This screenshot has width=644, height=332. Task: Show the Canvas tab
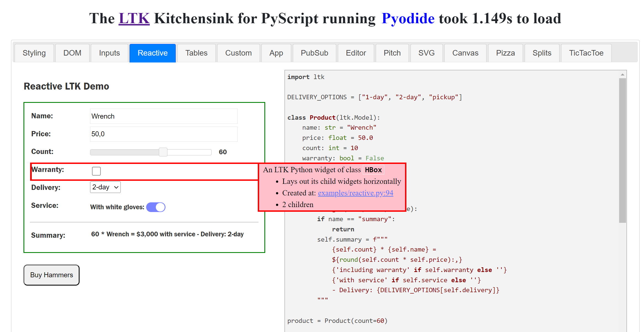pos(465,53)
